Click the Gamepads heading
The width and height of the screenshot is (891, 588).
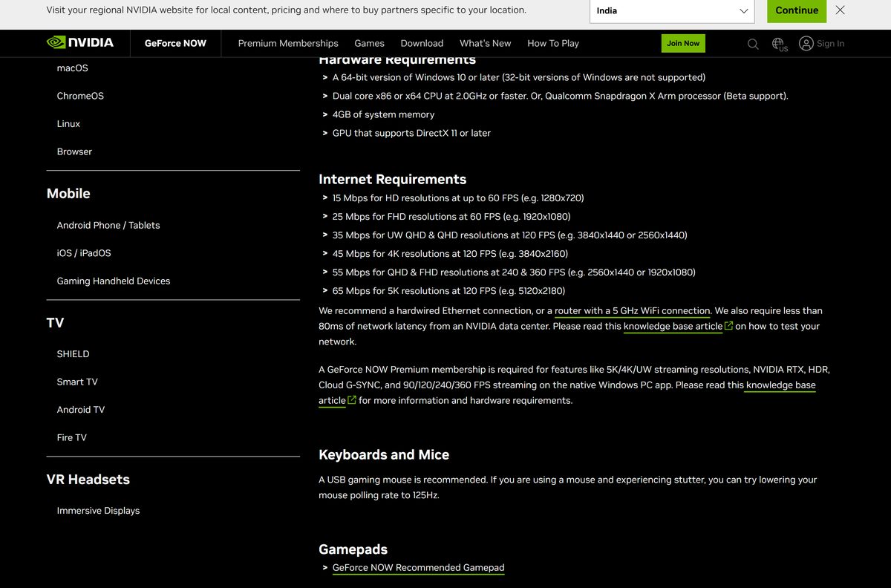[353, 549]
